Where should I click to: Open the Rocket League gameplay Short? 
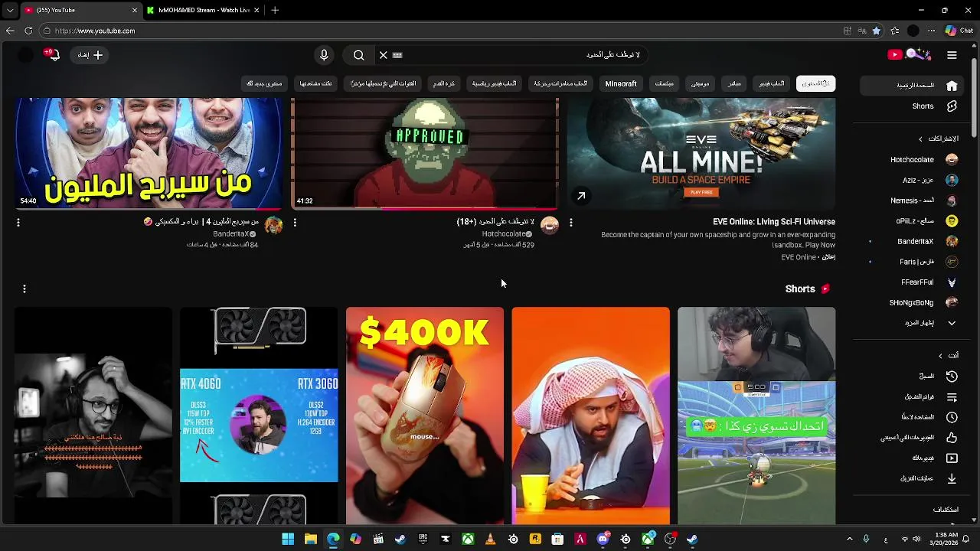[756, 416]
